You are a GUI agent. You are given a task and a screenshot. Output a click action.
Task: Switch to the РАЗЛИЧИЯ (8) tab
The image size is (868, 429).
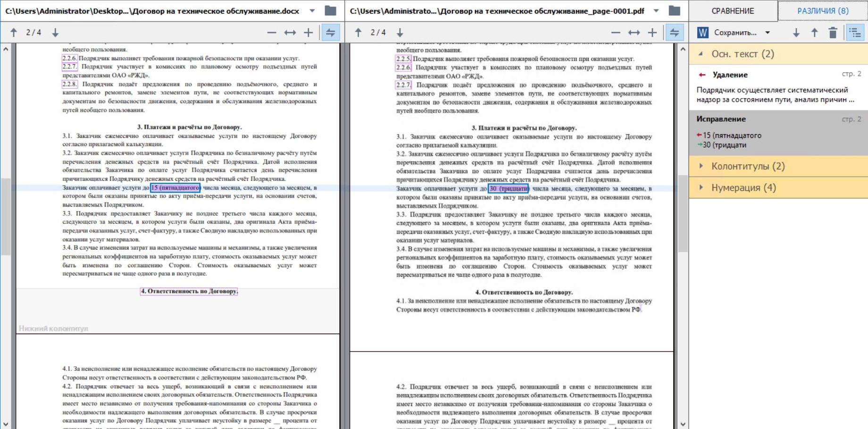click(823, 10)
